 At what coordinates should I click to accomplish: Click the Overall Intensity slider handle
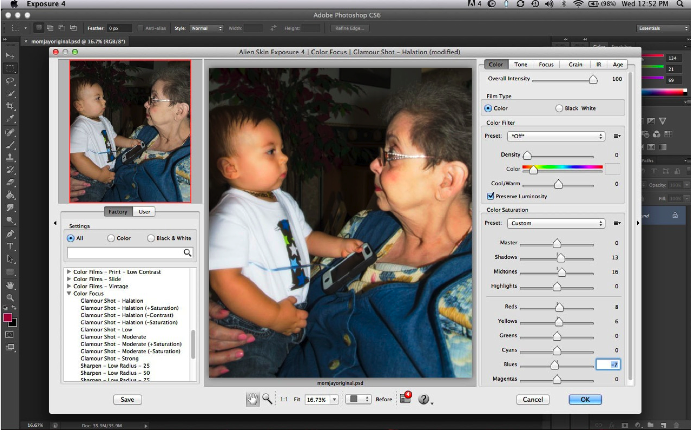(593, 80)
